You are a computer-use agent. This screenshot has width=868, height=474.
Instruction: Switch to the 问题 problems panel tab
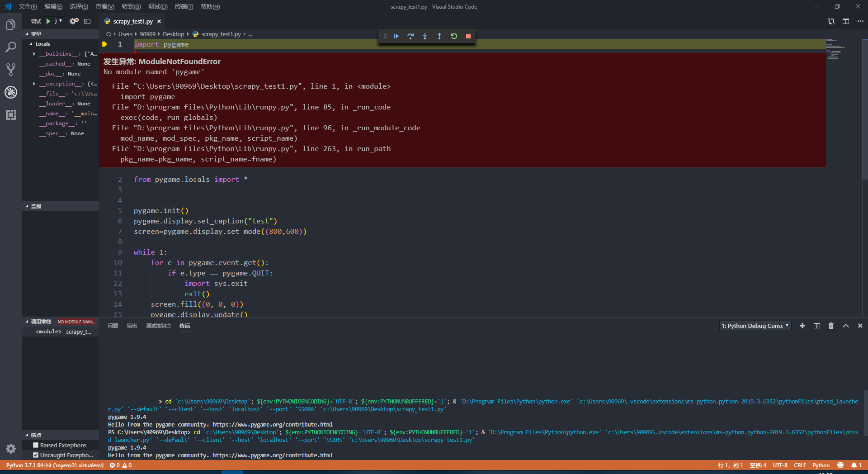(x=113, y=326)
